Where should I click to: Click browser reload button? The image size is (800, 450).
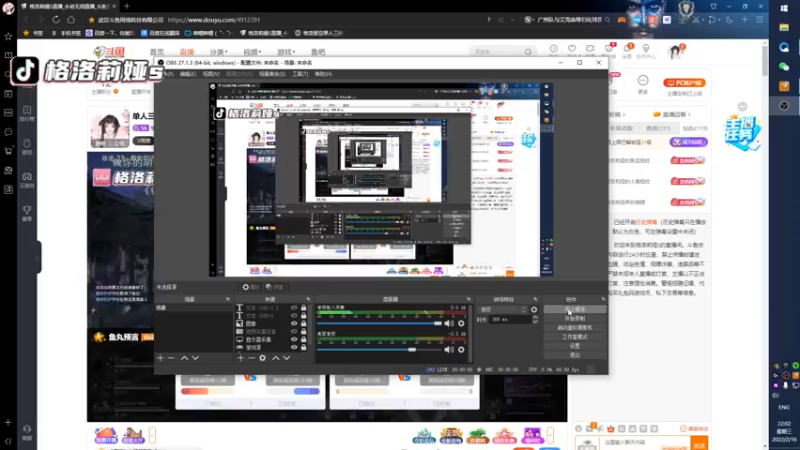pyautogui.click(x=56, y=20)
